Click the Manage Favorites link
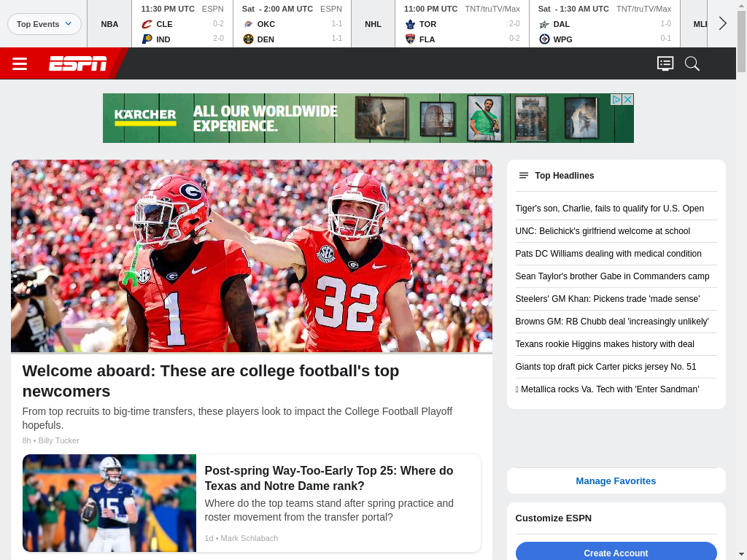This screenshot has height=560, width=747. (616, 481)
